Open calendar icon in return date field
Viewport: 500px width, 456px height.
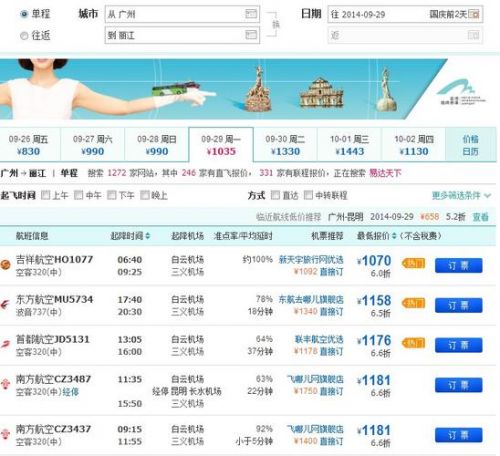click(474, 35)
